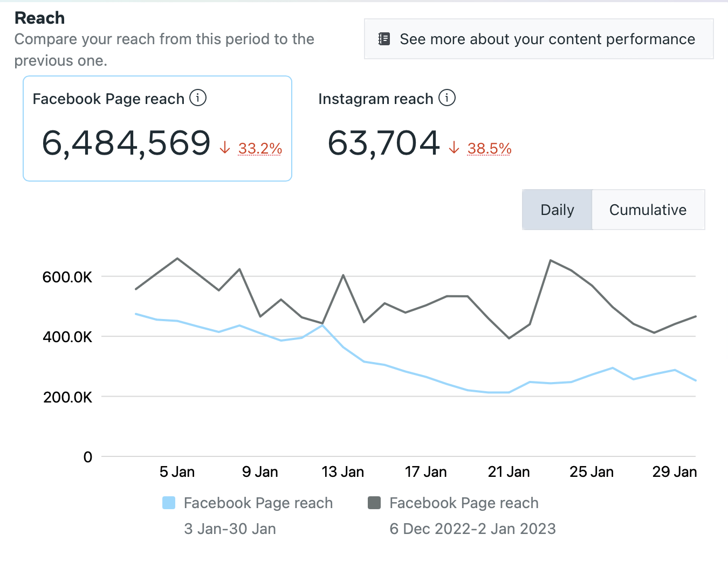The image size is (728, 569).
Task: Open the 33.2% decrease link
Action: coord(260,148)
